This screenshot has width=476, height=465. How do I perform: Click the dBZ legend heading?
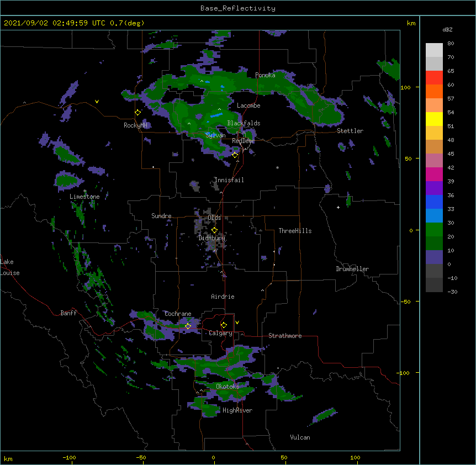pos(447,29)
